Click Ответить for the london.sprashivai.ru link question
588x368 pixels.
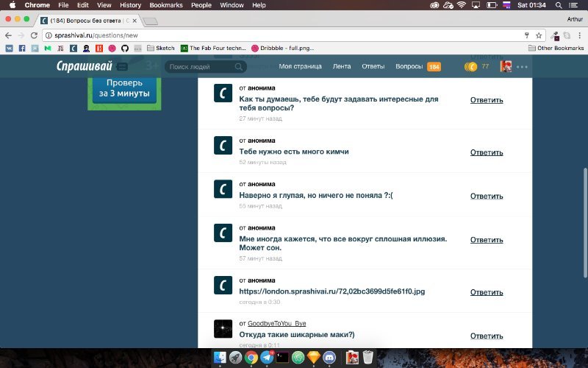[487, 292]
